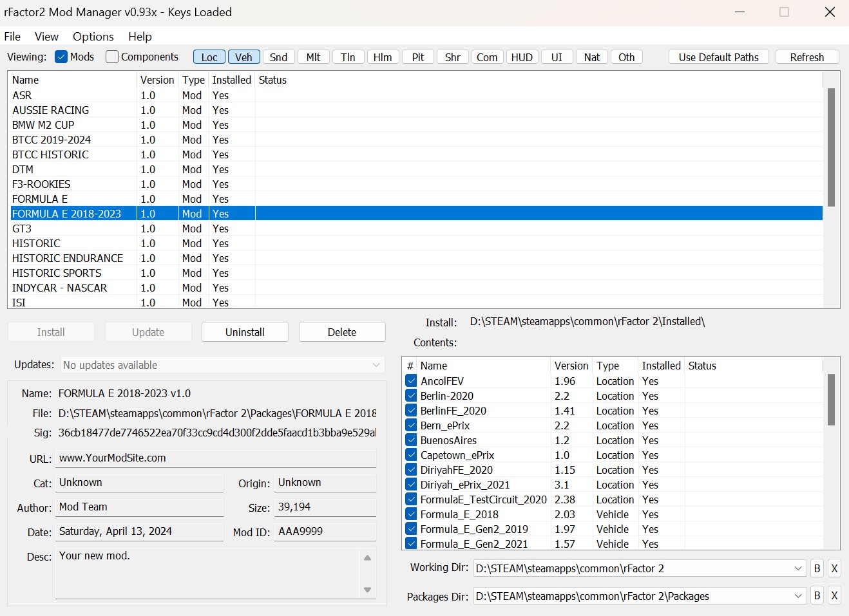849x616 pixels.
Task: Select the FormulaE_TestCircuit_2020 contents row
Action: click(x=612, y=499)
